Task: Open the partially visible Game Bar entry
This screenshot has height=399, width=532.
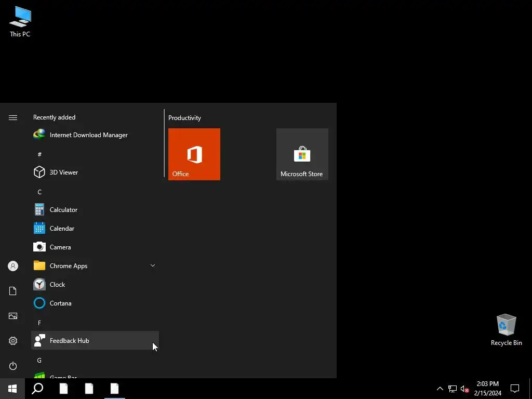Action: click(x=95, y=375)
